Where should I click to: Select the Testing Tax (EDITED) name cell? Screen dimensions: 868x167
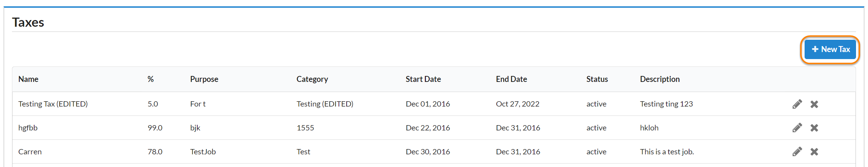coord(53,104)
